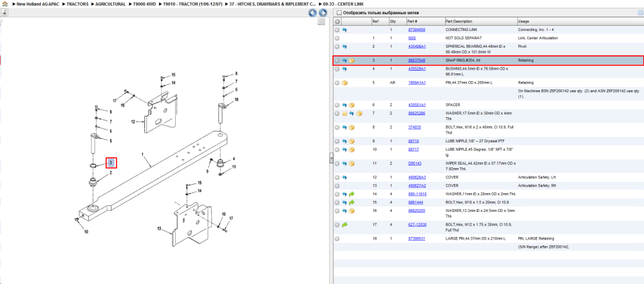644x284 pixels.
Task: Click the 'SNAP RING,#354, Int' description text
Action: [x=463, y=61]
